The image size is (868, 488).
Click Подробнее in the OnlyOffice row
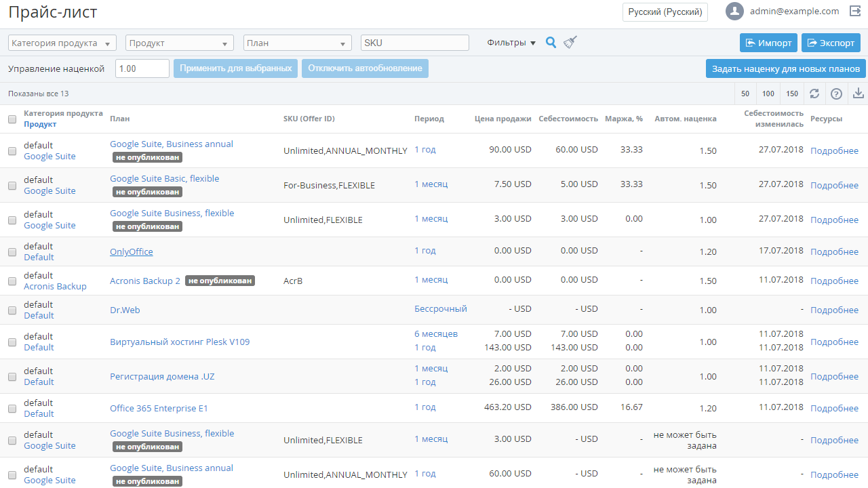point(834,251)
